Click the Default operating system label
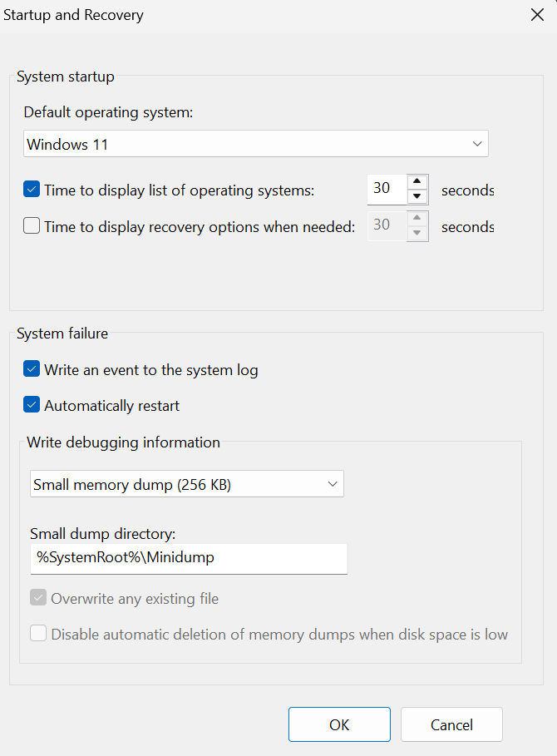This screenshot has height=756, width=557. (108, 112)
